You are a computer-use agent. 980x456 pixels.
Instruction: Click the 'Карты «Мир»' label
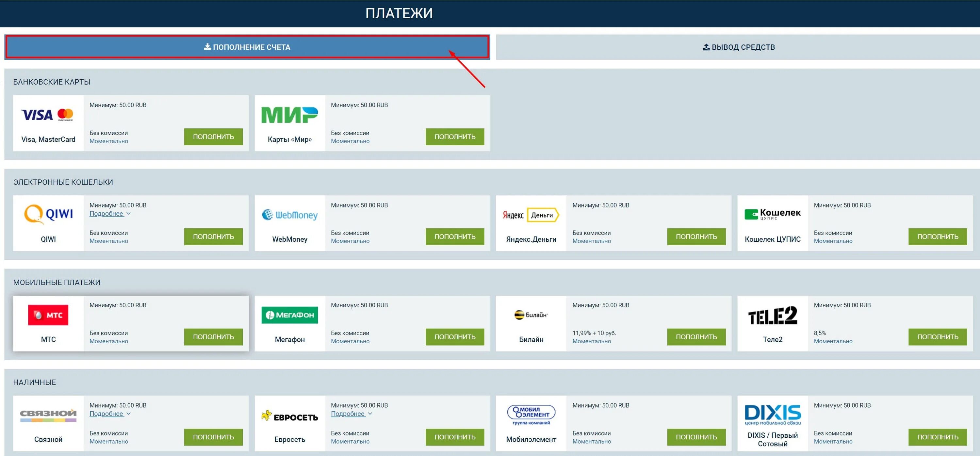[x=289, y=139]
